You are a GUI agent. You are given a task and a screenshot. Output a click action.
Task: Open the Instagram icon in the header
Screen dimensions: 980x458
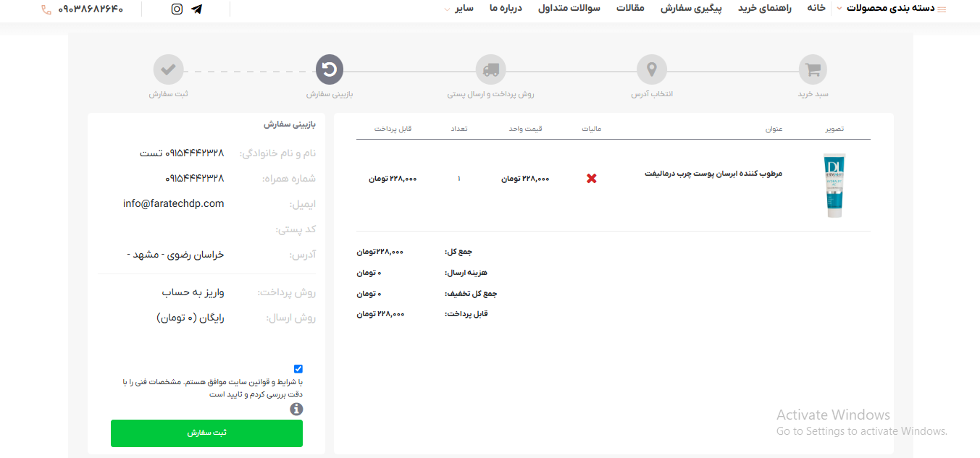tap(176, 10)
